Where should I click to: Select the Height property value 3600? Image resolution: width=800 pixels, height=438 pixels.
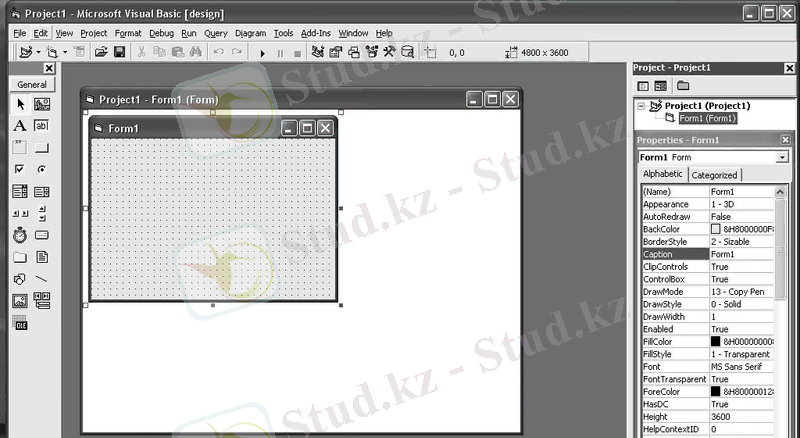click(x=742, y=417)
